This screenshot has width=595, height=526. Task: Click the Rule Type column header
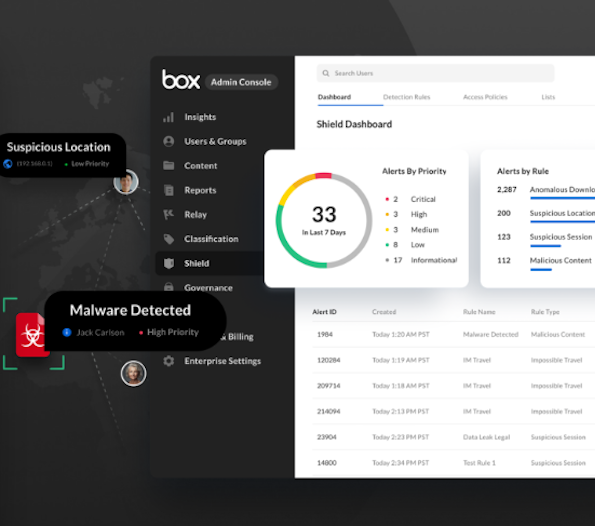tap(545, 312)
